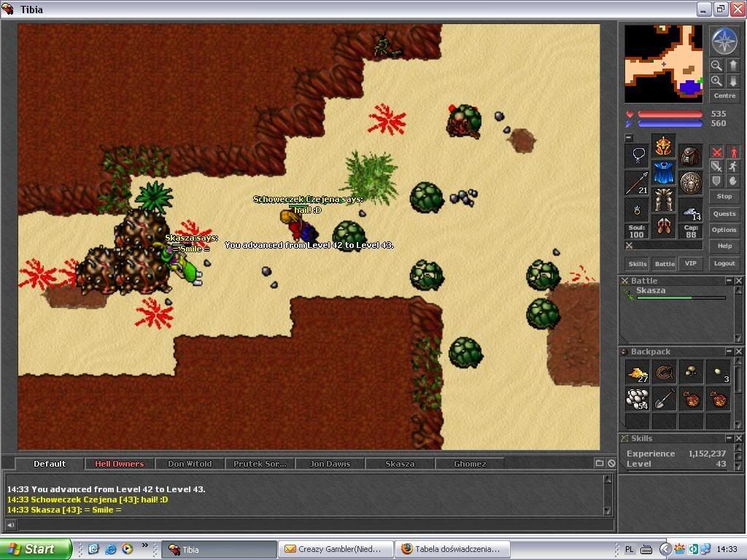Viewport: 747px width, 560px height.
Task: Click the ignore icon next to chat tabs
Action: 611,463
